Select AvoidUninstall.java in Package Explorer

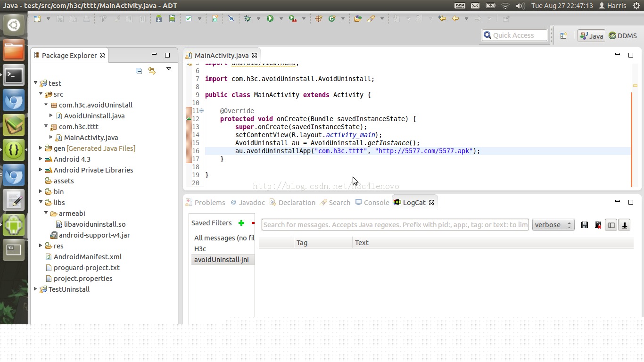(x=94, y=115)
